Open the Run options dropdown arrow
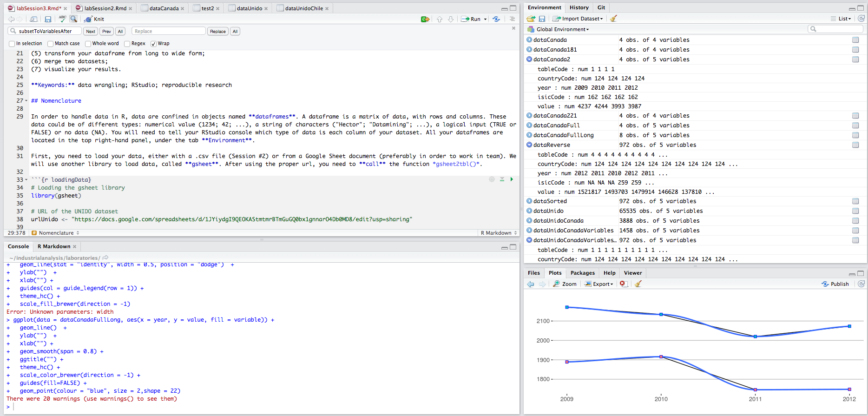The image size is (868, 416). 486,19
